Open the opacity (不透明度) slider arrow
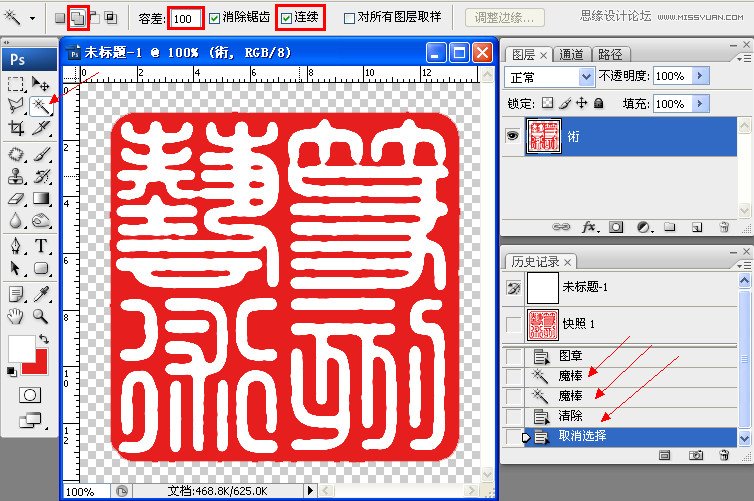The width and height of the screenshot is (754, 501). click(x=700, y=75)
